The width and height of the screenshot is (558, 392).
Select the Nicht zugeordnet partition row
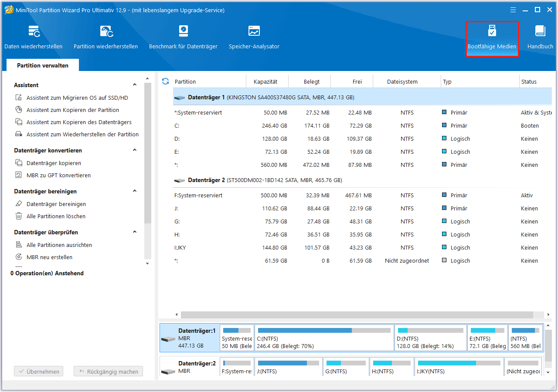(x=363, y=261)
